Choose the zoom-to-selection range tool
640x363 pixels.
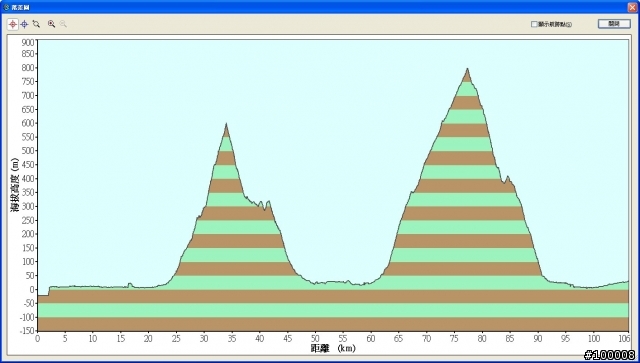(36, 24)
